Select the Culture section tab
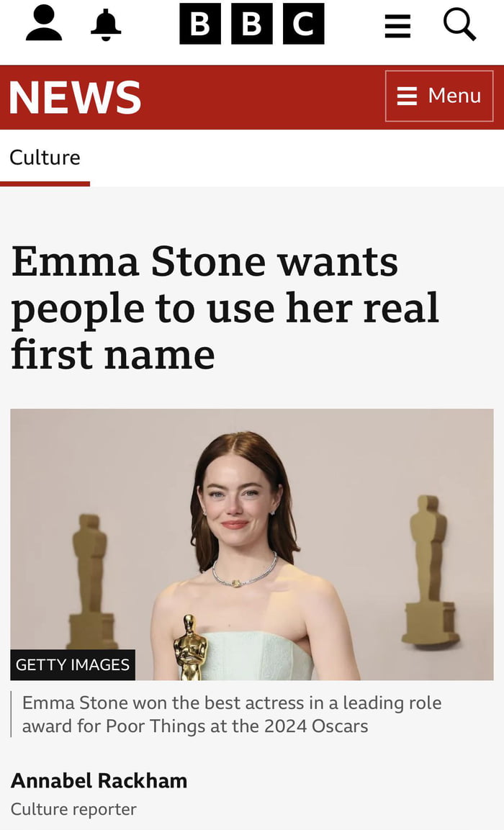The image size is (504, 830). pyautogui.click(x=45, y=158)
